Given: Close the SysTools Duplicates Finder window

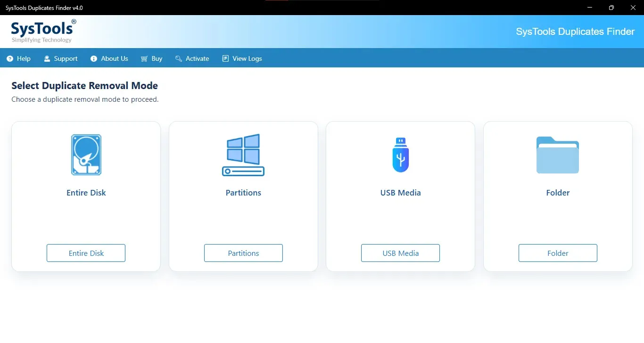Looking at the screenshot, I should [x=633, y=8].
